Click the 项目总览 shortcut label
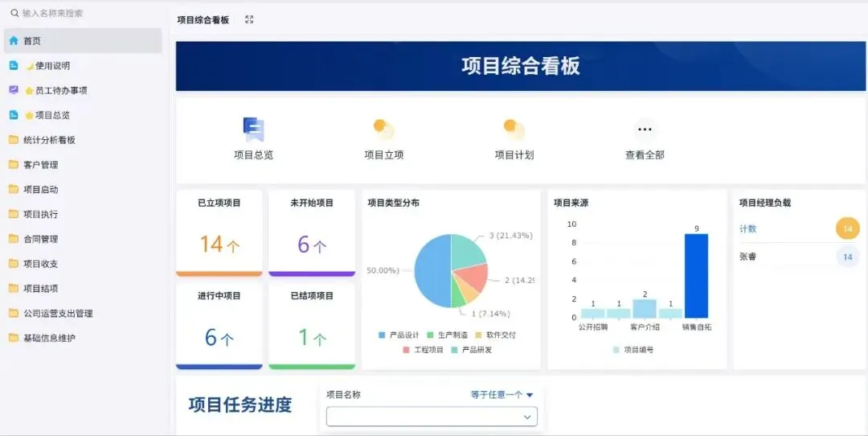 [x=253, y=155]
